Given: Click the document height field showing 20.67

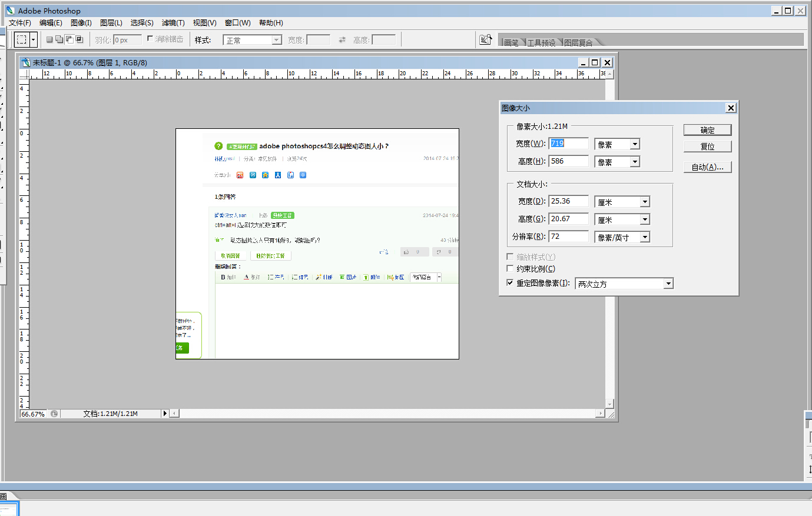Looking at the screenshot, I should tap(569, 219).
